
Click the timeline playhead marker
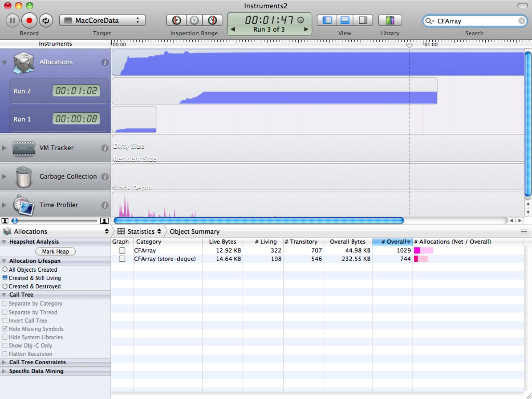click(409, 46)
